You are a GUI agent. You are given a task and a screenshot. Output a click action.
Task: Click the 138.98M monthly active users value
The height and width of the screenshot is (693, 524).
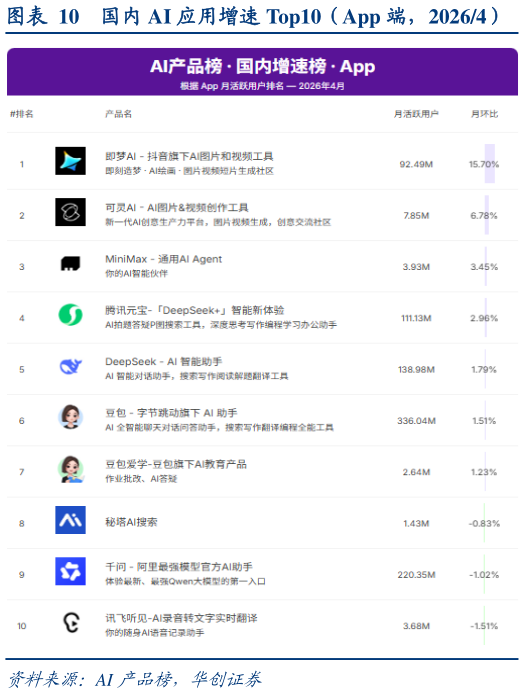pos(416,369)
